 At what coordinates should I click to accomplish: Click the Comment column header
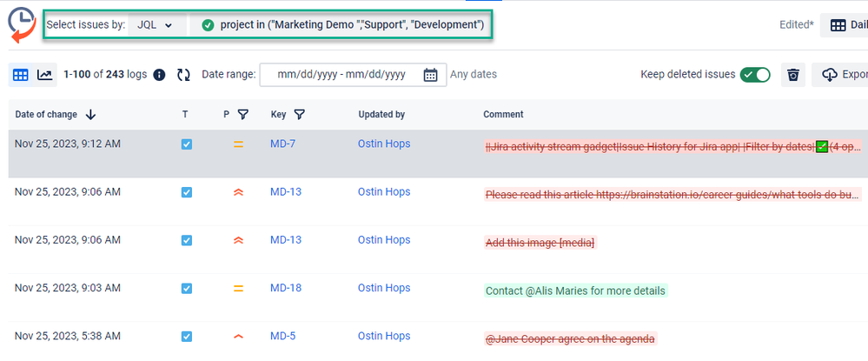point(503,115)
